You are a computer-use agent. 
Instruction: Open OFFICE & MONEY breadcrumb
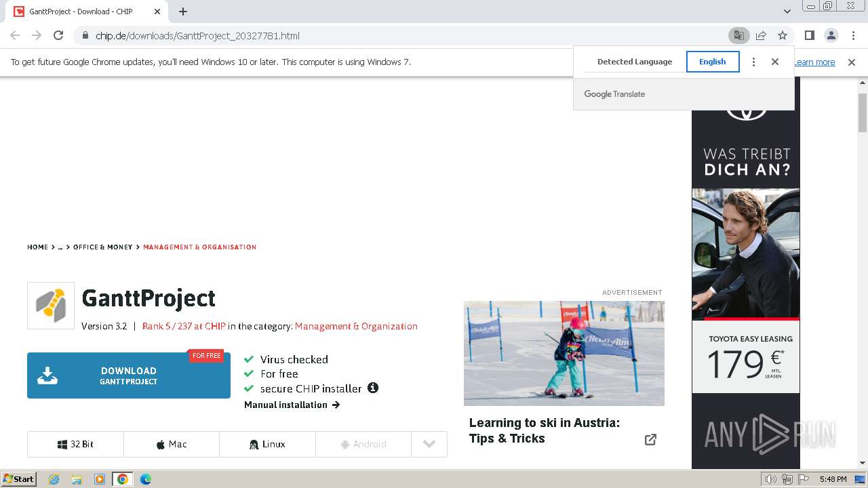[x=103, y=247]
